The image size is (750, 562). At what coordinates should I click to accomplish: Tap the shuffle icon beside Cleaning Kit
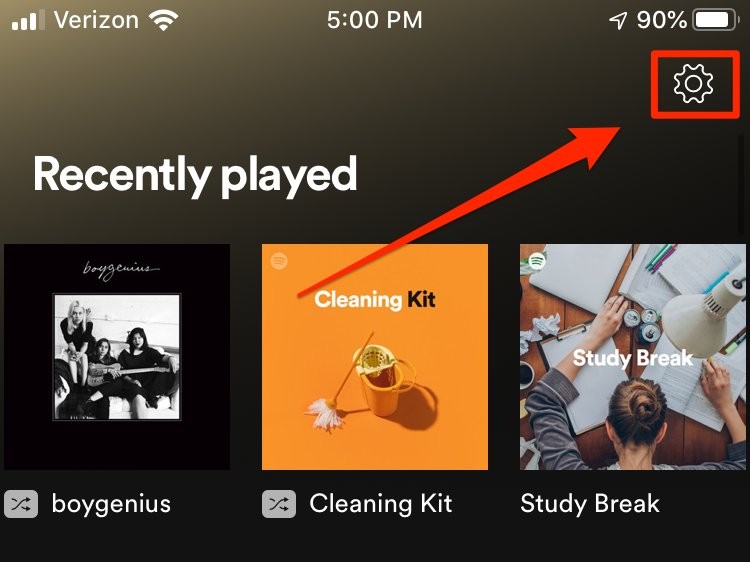pos(279,504)
